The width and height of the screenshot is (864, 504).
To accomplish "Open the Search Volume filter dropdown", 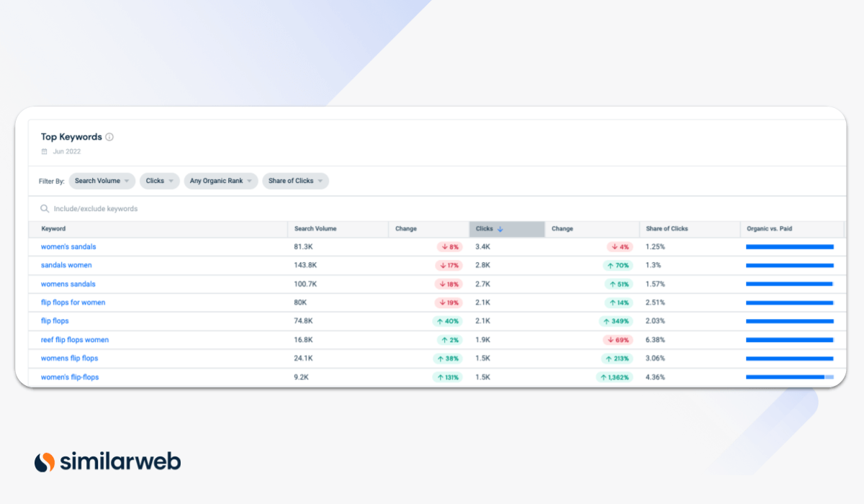I will click(102, 181).
